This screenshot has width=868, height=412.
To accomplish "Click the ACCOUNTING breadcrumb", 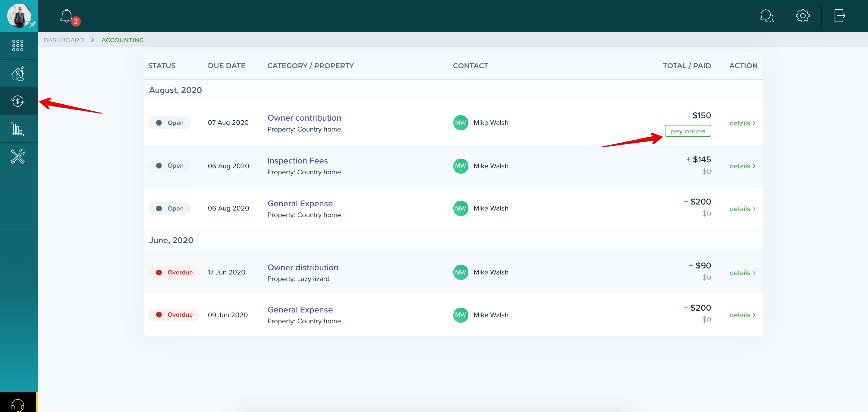I will click(122, 40).
